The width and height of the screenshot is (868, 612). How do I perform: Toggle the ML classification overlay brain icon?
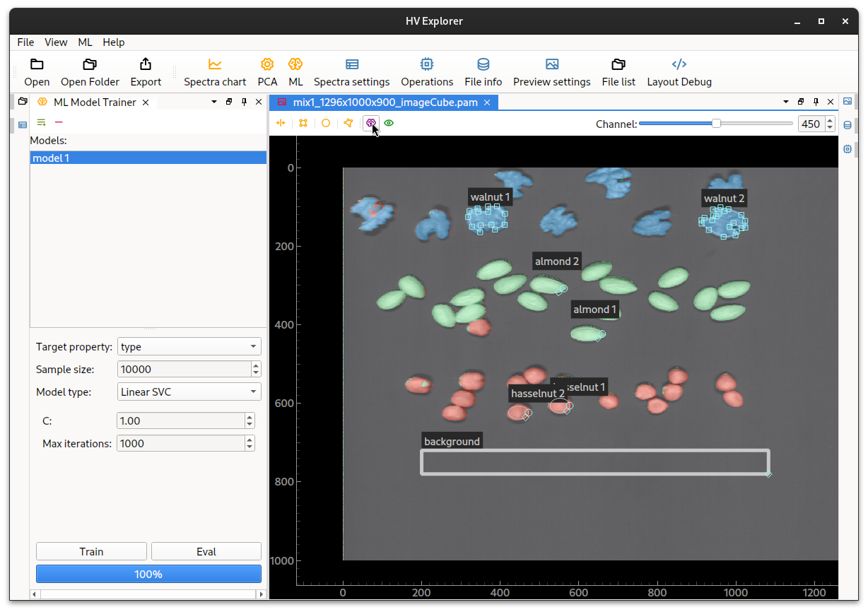371,123
